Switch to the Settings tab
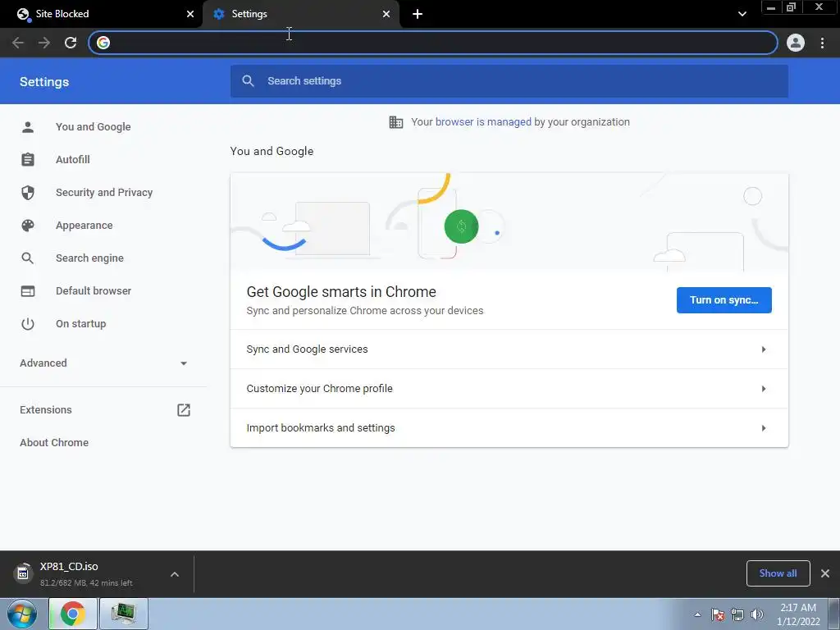This screenshot has height=630, width=840. click(300, 14)
